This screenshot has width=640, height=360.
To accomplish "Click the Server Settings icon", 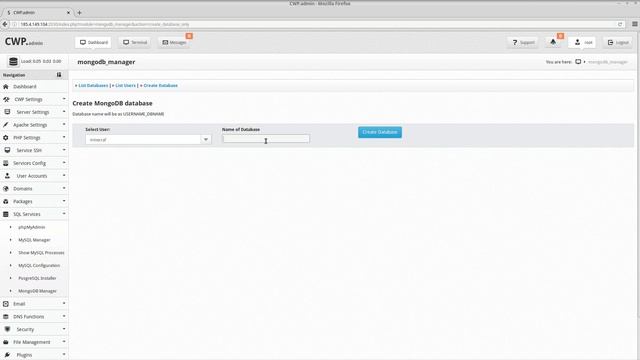I will 7,112.
